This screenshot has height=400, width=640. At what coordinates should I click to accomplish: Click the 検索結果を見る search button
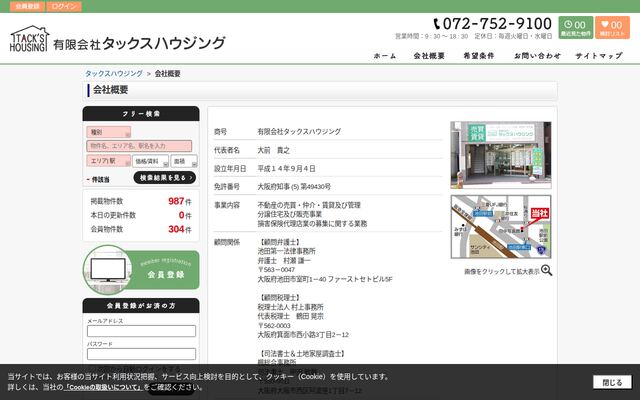[x=165, y=178]
